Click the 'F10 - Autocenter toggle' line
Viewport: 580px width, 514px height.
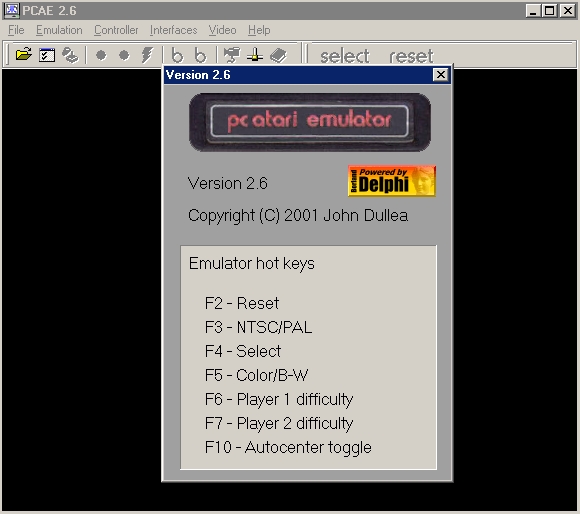click(288, 448)
